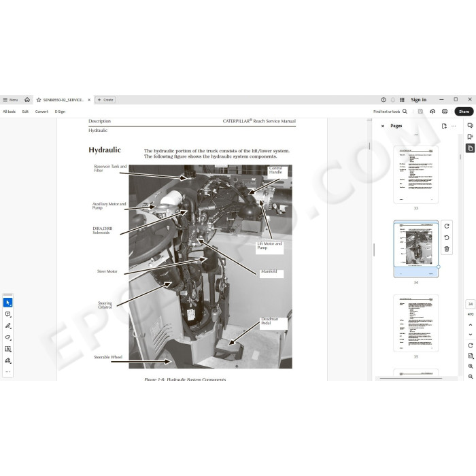Viewport: 476px width, 476px height.
Task: Open the apps grid icon
Action: (402, 99)
